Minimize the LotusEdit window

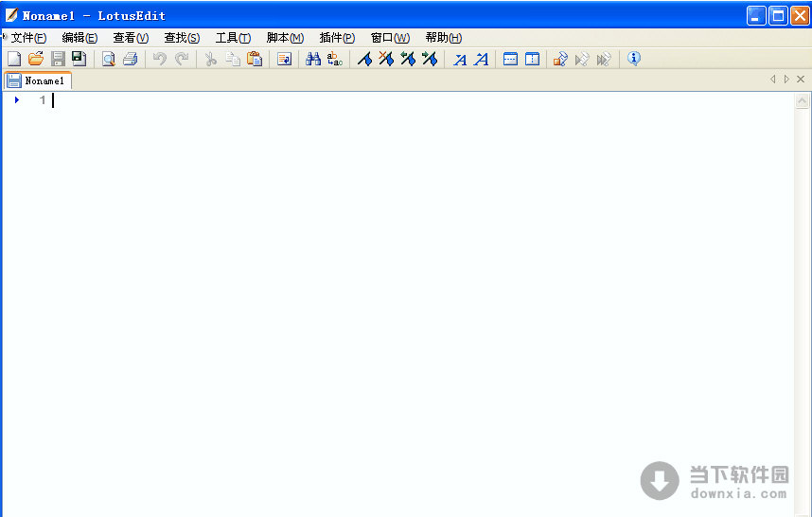click(x=756, y=15)
